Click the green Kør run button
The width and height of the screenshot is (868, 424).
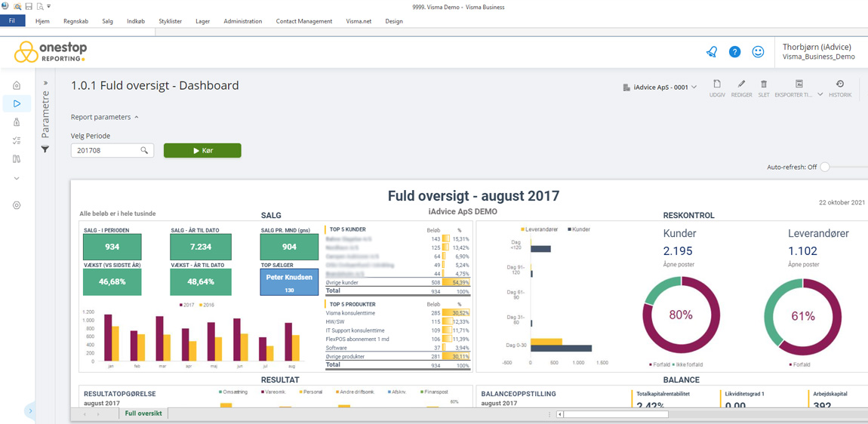pyautogui.click(x=202, y=151)
